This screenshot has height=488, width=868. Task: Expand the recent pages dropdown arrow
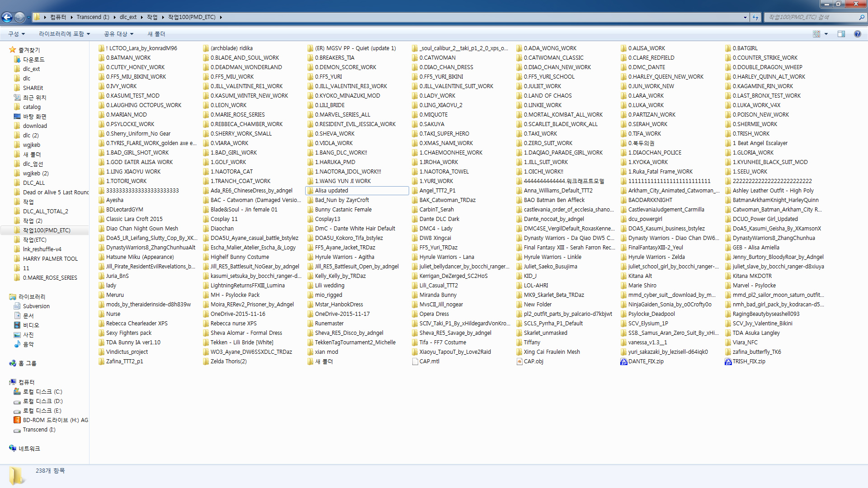coord(28,17)
